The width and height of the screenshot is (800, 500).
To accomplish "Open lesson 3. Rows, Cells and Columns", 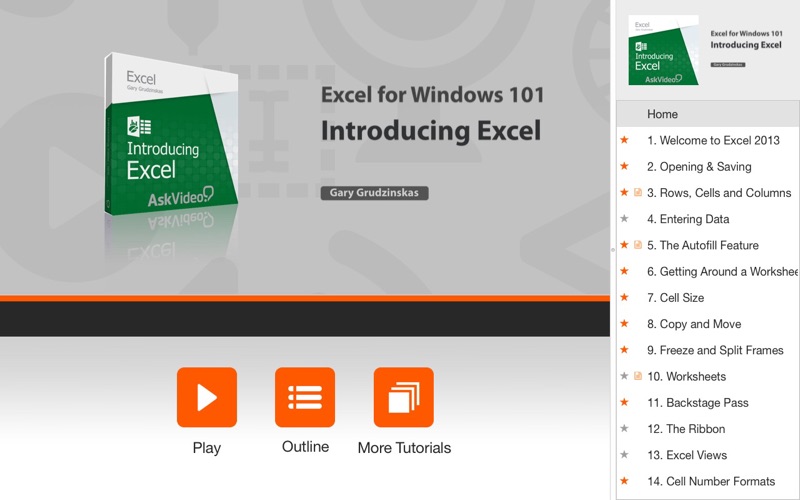I will click(x=719, y=193).
